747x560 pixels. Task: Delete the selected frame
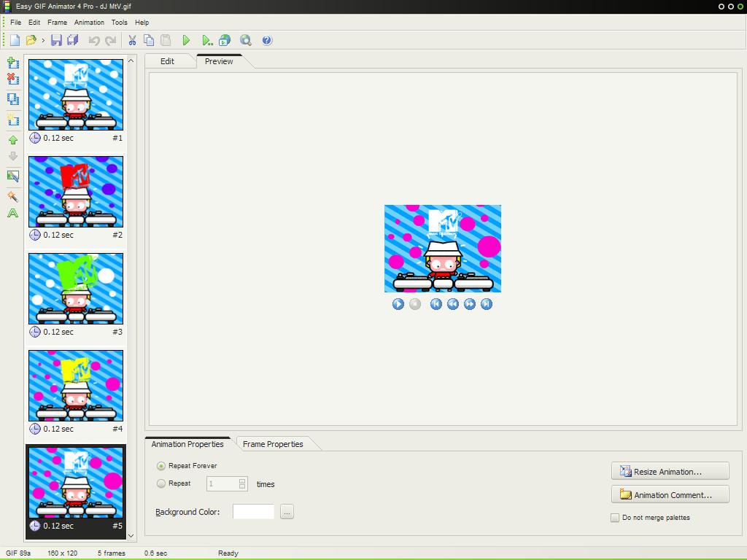click(x=12, y=80)
